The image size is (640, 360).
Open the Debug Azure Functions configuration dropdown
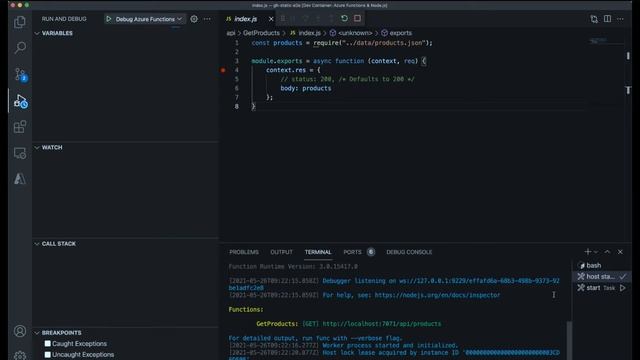click(149, 19)
